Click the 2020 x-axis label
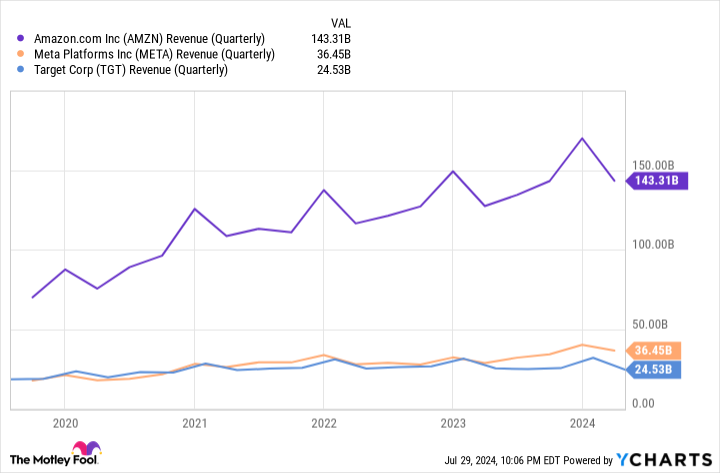Viewport: 720px width, 473px height. pyautogui.click(x=65, y=423)
